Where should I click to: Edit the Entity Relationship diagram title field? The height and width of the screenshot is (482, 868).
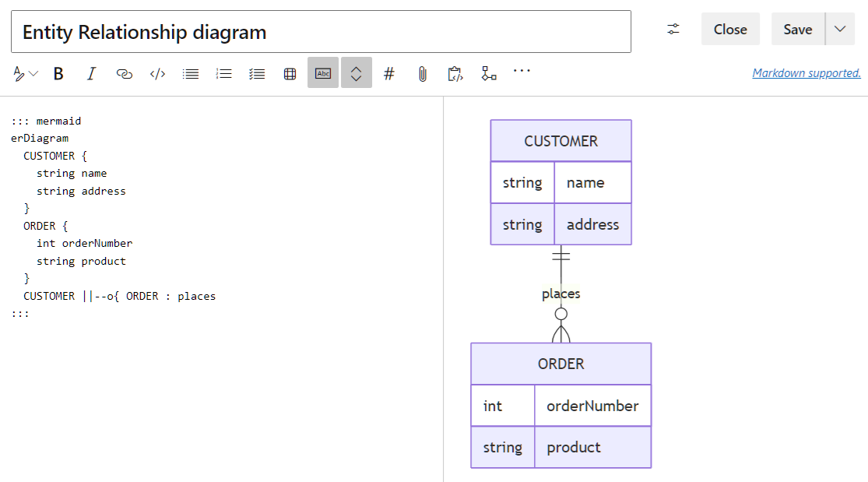click(x=311, y=30)
